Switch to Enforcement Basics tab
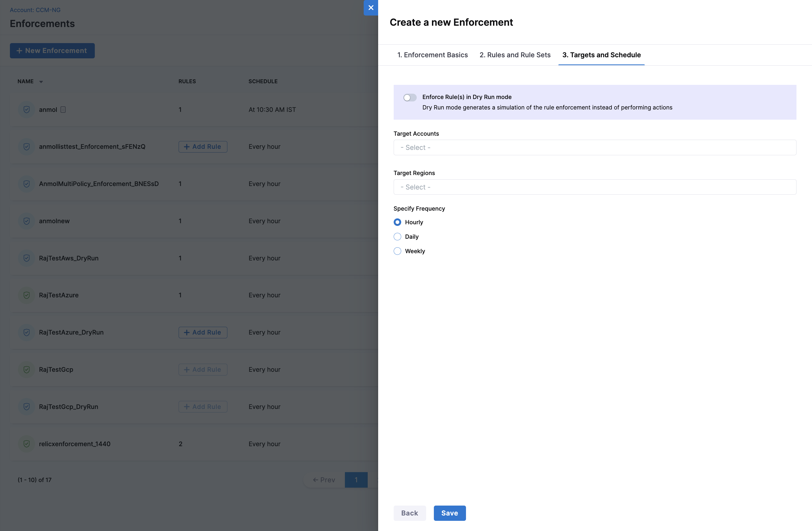Viewport: 812px width, 531px height. tap(432, 55)
